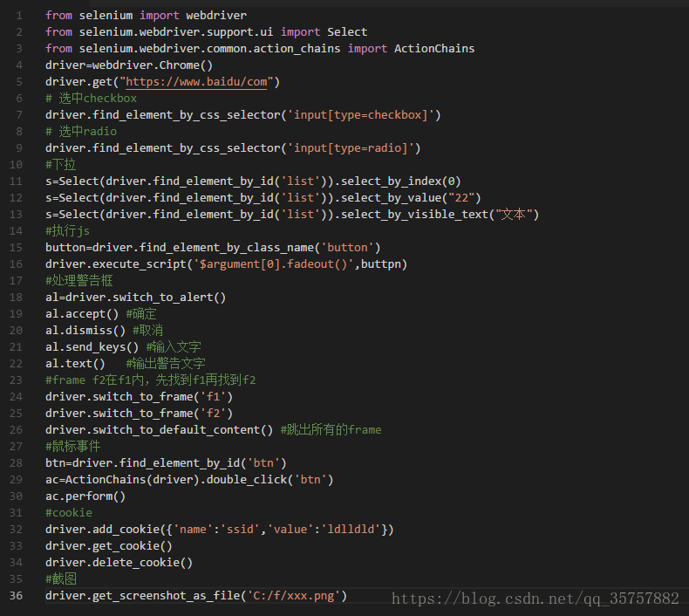Click '$argument[0].fadeout()' string on line 16

pyautogui.click(x=273, y=264)
